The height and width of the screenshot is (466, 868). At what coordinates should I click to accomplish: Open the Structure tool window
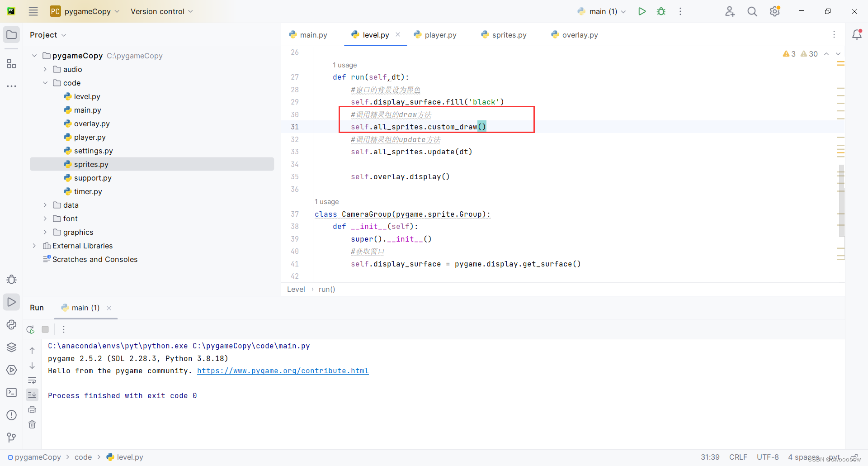11,64
